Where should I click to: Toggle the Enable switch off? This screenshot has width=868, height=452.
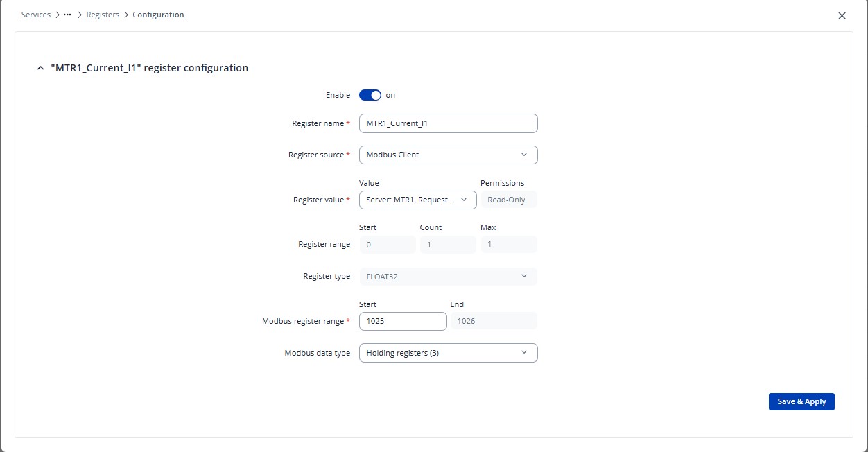tap(370, 95)
